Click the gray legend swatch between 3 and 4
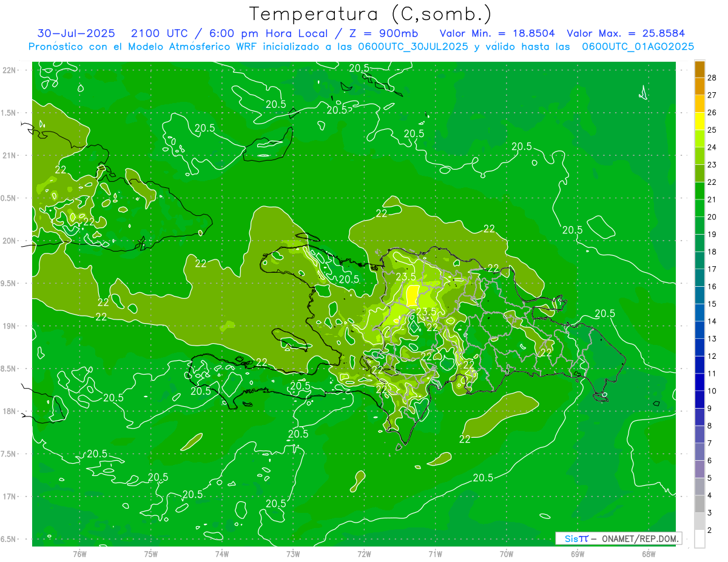 699,504
